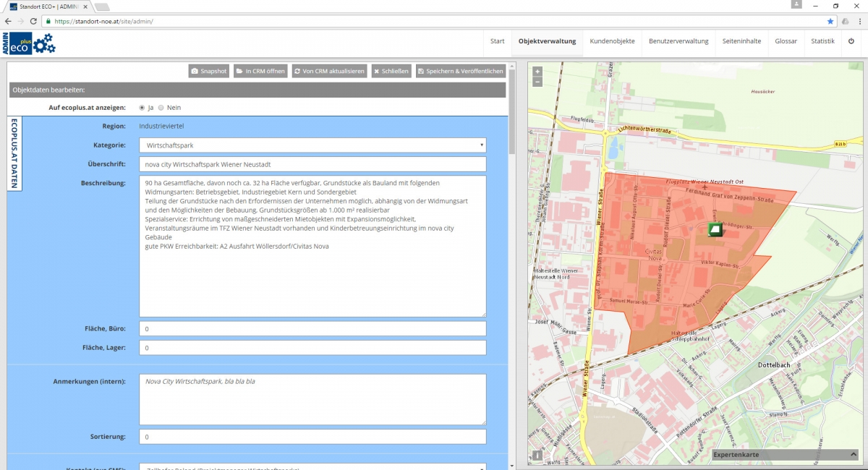Viewport: 868px width, 470px height.
Task: Bookmark this page with the star icon
Action: (x=830, y=22)
